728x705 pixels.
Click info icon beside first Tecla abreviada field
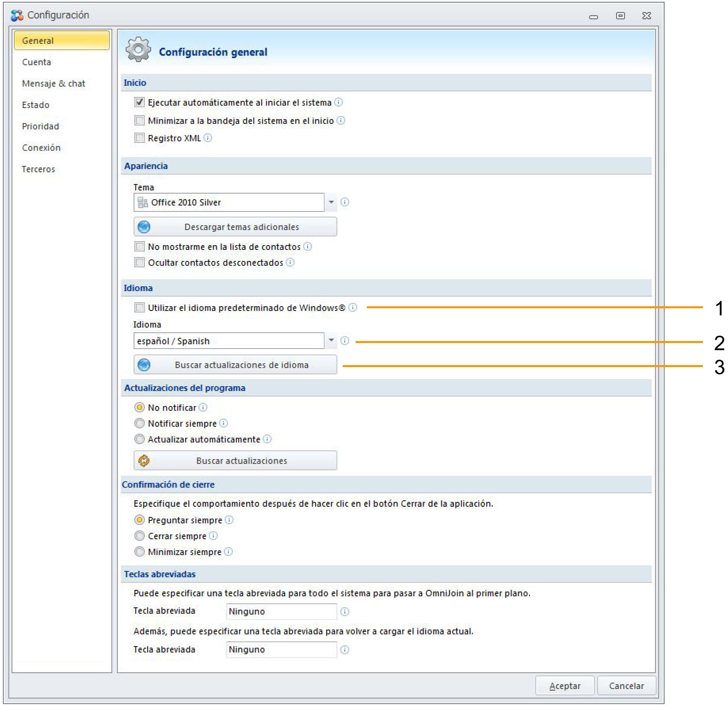pos(345,611)
